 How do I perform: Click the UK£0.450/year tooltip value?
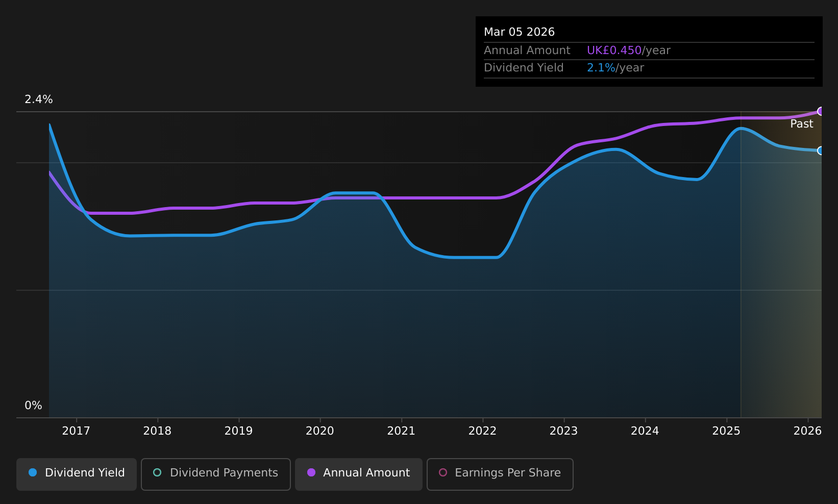628,51
